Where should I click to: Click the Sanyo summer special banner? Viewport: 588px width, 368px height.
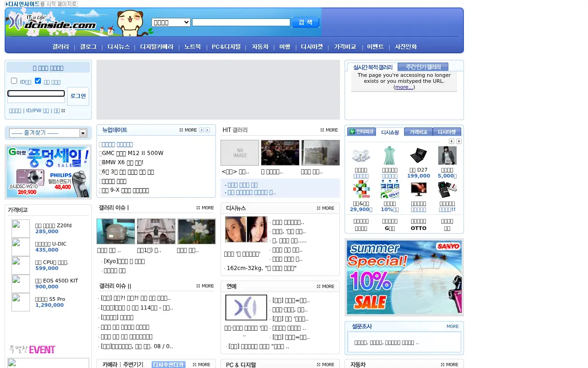(404, 277)
